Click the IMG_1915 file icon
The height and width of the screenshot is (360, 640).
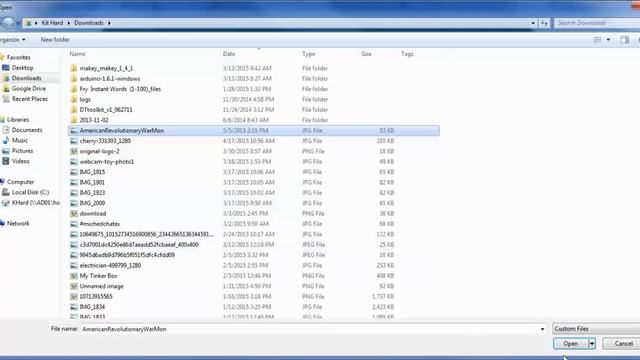pyautogui.click(x=73, y=172)
